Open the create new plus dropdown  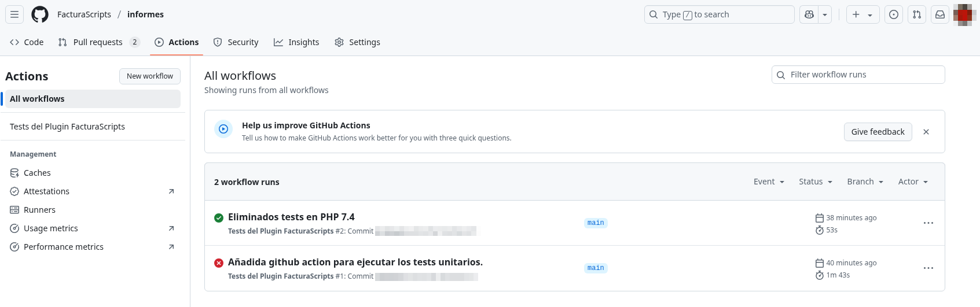click(x=862, y=14)
